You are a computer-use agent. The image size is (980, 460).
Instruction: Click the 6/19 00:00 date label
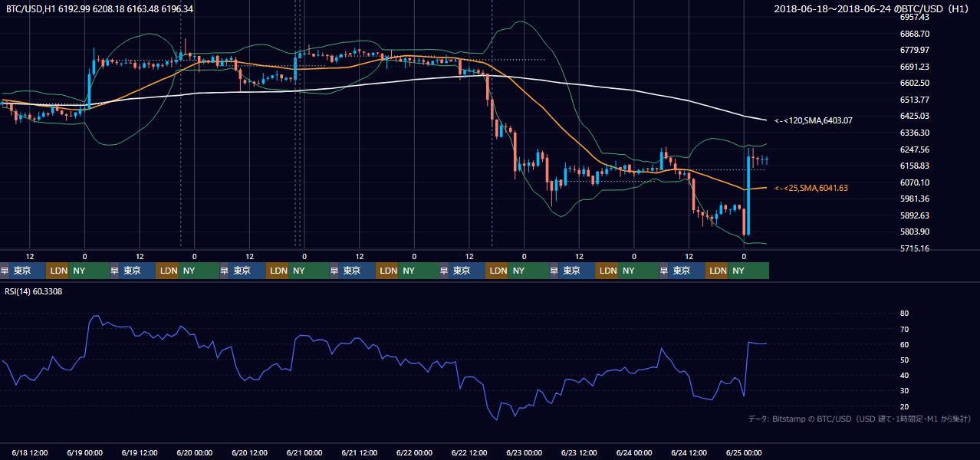click(85, 453)
